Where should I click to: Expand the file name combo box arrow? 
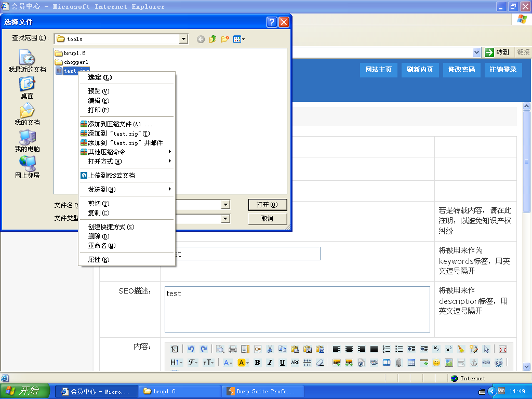225,204
